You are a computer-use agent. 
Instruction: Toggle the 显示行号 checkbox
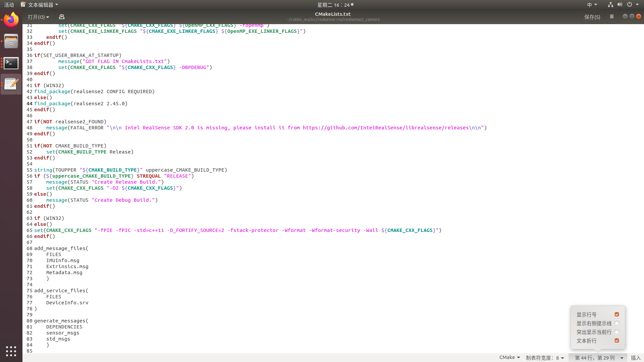[x=616, y=314]
